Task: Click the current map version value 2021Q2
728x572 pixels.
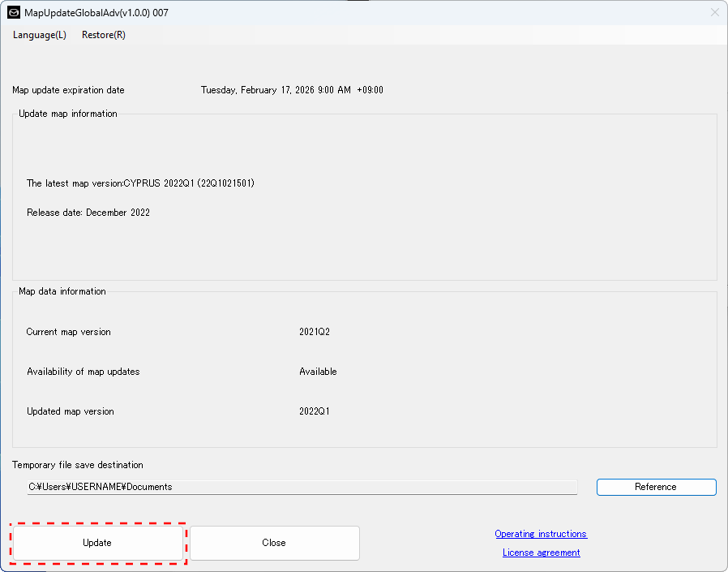Action: pyautogui.click(x=315, y=332)
